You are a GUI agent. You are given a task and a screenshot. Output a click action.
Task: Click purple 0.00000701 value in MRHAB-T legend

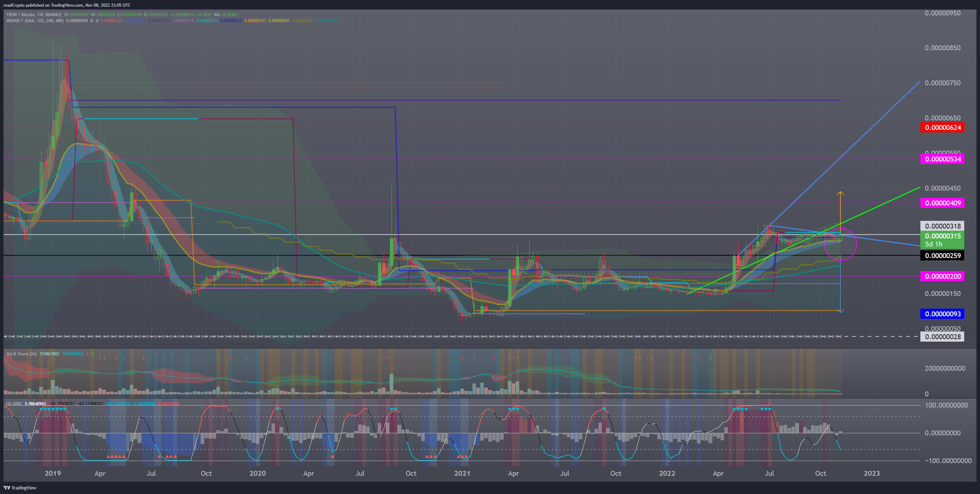pos(159,21)
